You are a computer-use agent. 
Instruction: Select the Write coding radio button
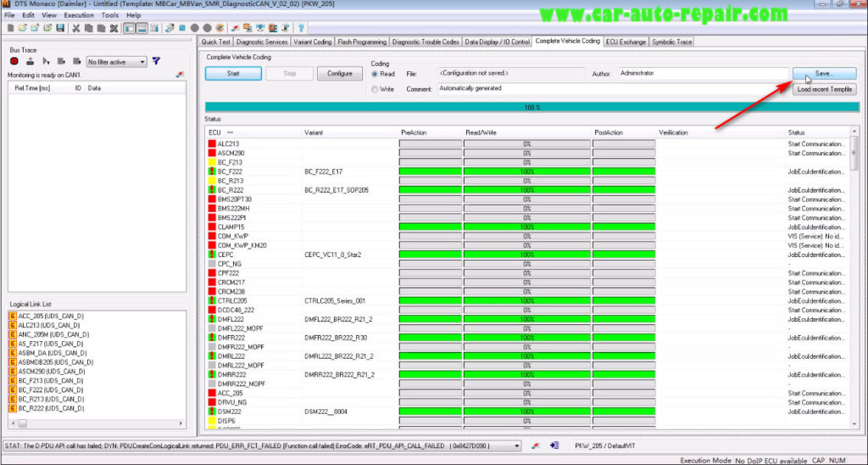[x=376, y=88]
